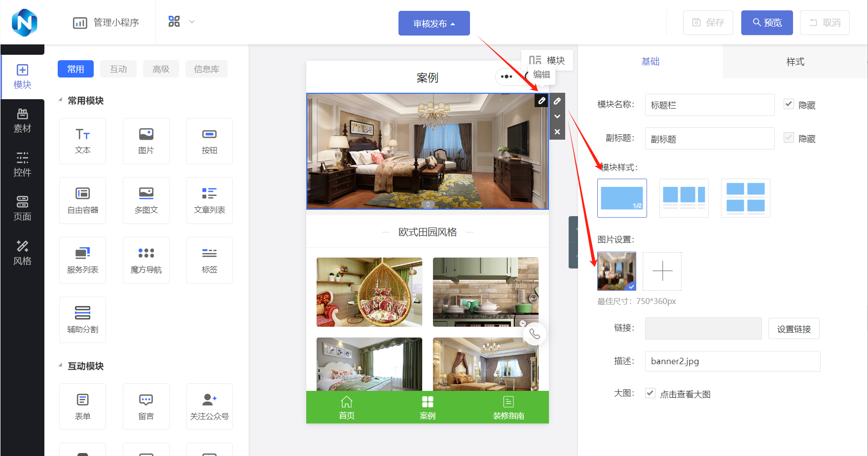Open the 风格 style sidebar panel
The height and width of the screenshot is (456, 868).
tap(22, 253)
